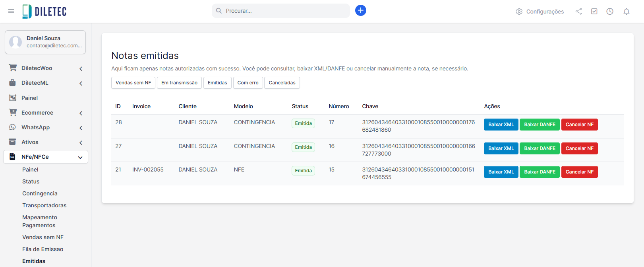Open the notifications bell icon
Viewport: 644px width, 267px height.
(626, 12)
